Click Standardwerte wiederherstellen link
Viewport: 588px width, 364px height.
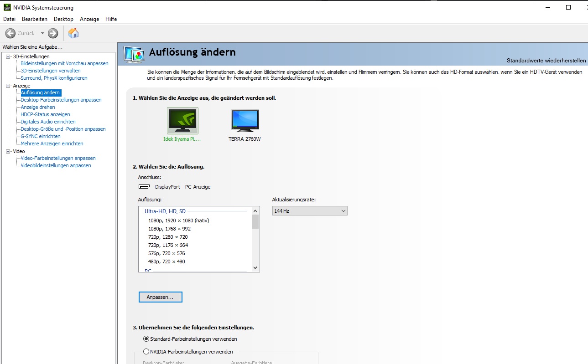[546, 61]
